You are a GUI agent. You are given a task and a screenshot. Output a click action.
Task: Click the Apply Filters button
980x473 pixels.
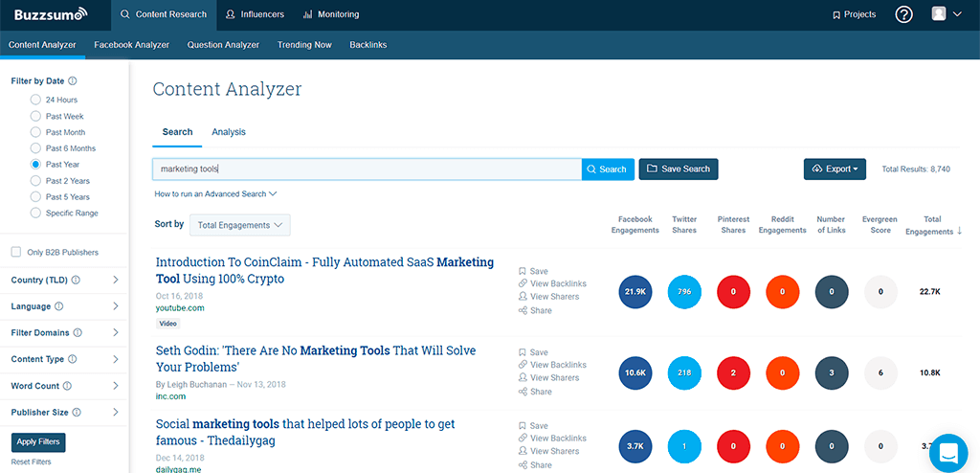click(38, 441)
